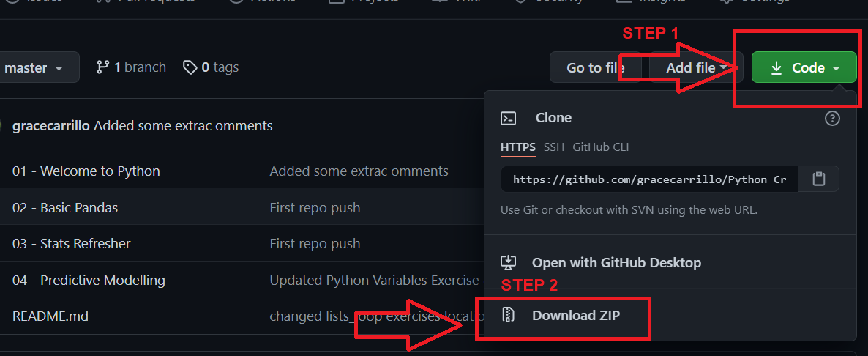Click the tags label icon
Screen dimensions: 868x356
[x=190, y=67]
